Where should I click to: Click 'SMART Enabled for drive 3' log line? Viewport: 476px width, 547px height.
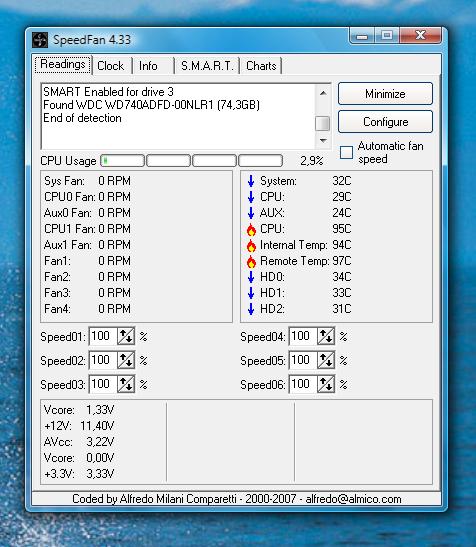click(x=108, y=92)
